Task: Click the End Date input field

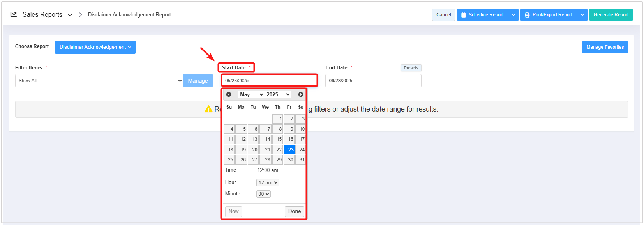Action: 373,81
